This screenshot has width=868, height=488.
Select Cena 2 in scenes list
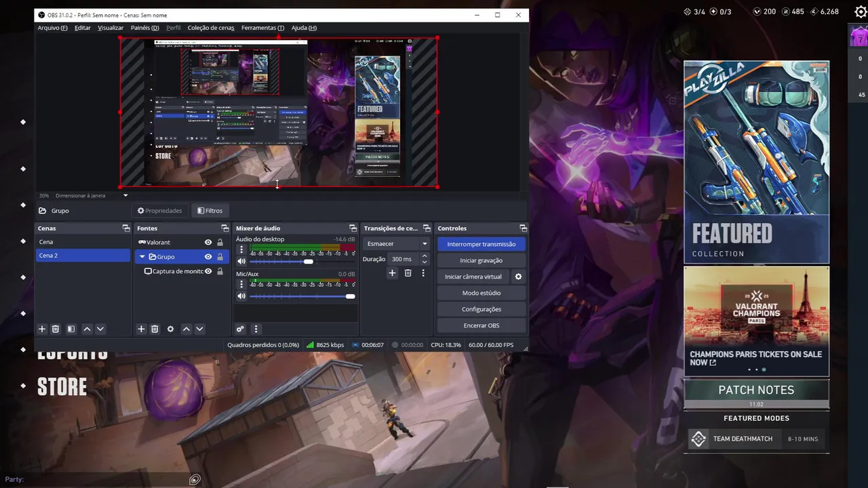[83, 256]
